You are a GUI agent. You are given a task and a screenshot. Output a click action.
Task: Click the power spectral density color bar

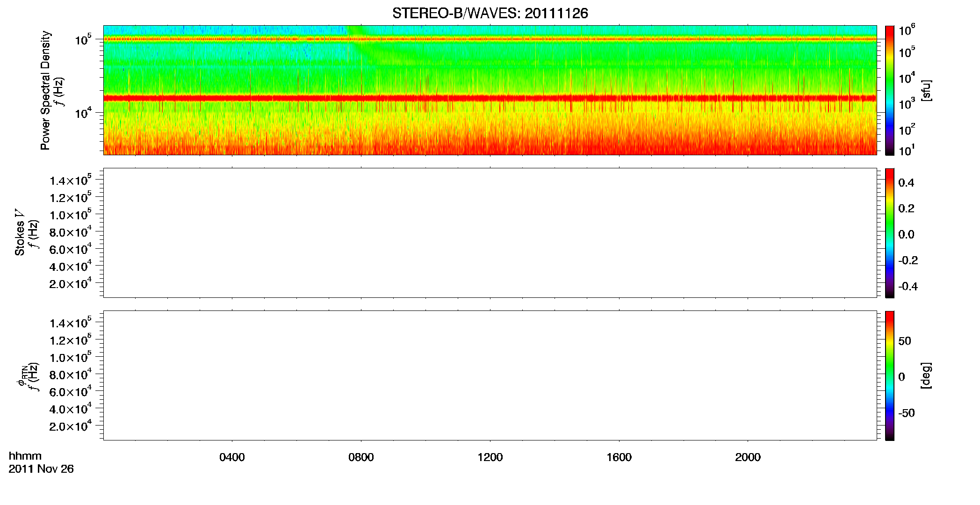click(x=890, y=90)
